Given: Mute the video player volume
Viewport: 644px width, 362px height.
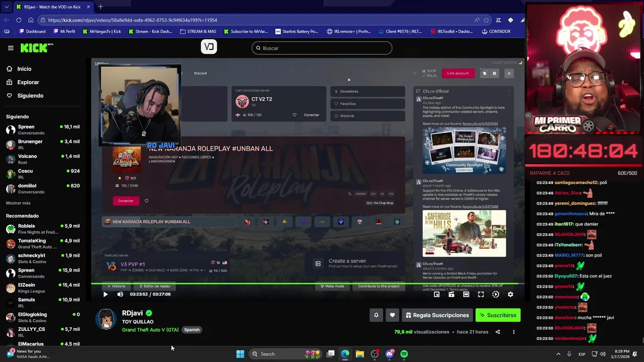Looking at the screenshot, I should click(120, 294).
